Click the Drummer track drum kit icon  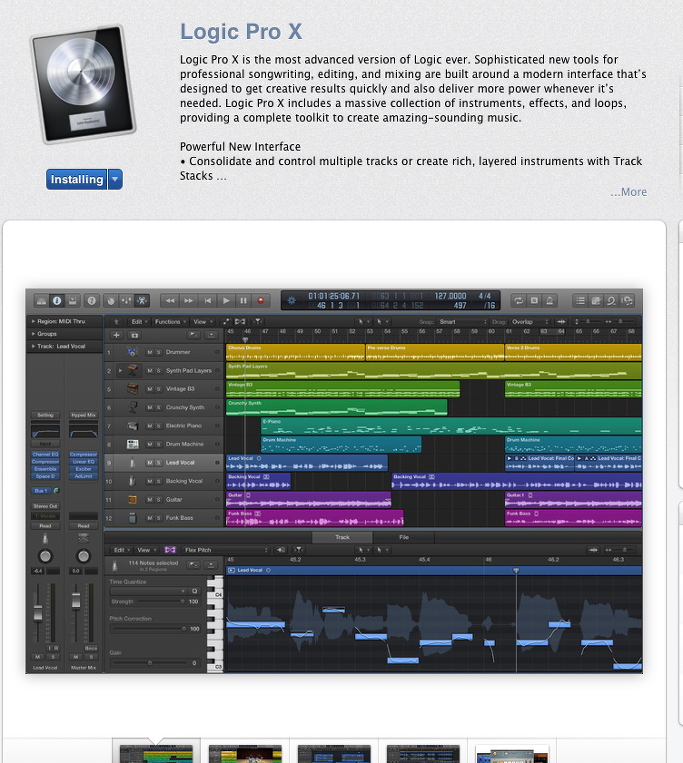pos(132,352)
